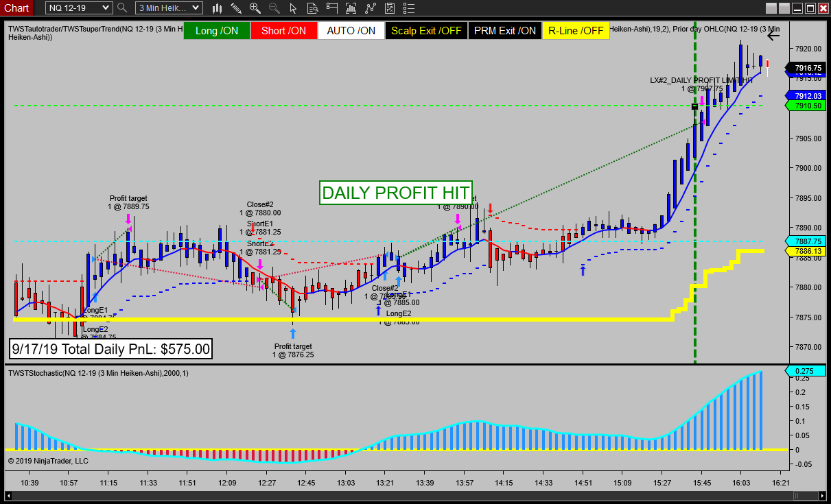Toggle the AUTO /ON button
This screenshot has width=831, height=504.
coord(351,31)
